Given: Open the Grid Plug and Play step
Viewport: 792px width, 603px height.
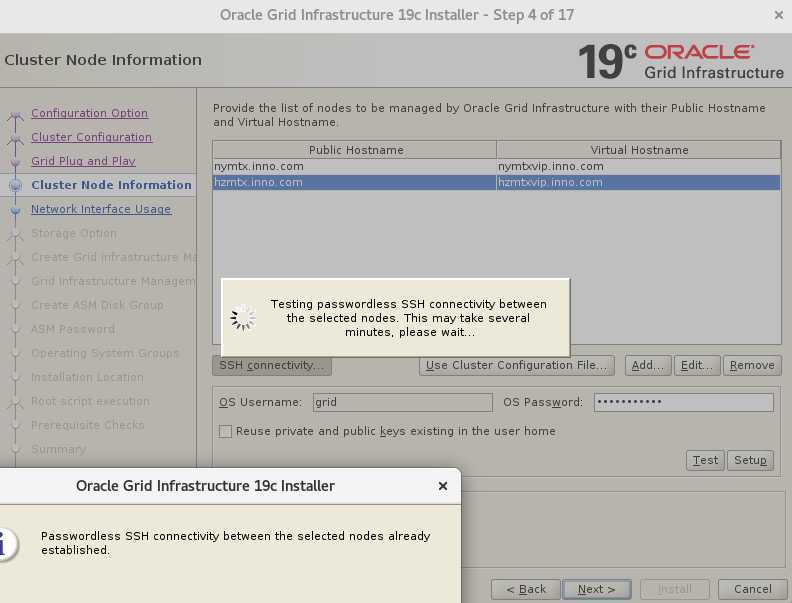Looking at the screenshot, I should pos(83,161).
